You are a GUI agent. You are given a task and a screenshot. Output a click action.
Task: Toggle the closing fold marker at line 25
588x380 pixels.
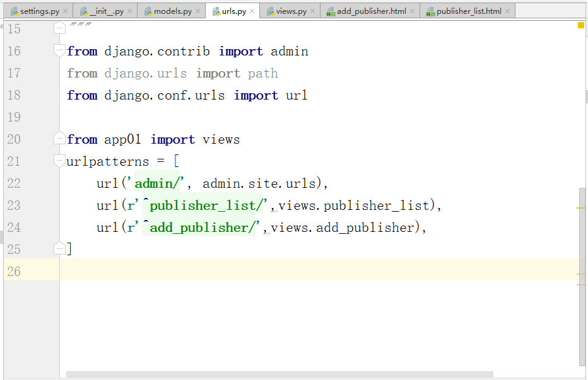[x=60, y=248]
